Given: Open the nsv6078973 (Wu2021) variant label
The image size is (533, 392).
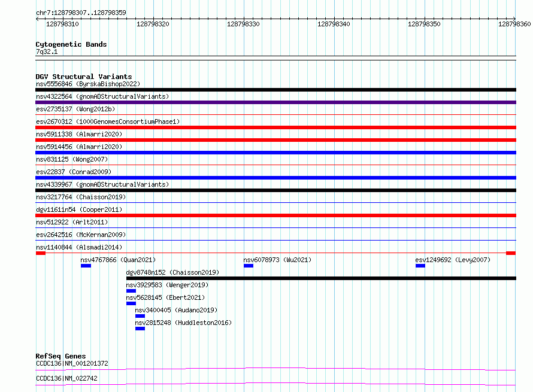Looking at the screenshot, I should point(277,260).
